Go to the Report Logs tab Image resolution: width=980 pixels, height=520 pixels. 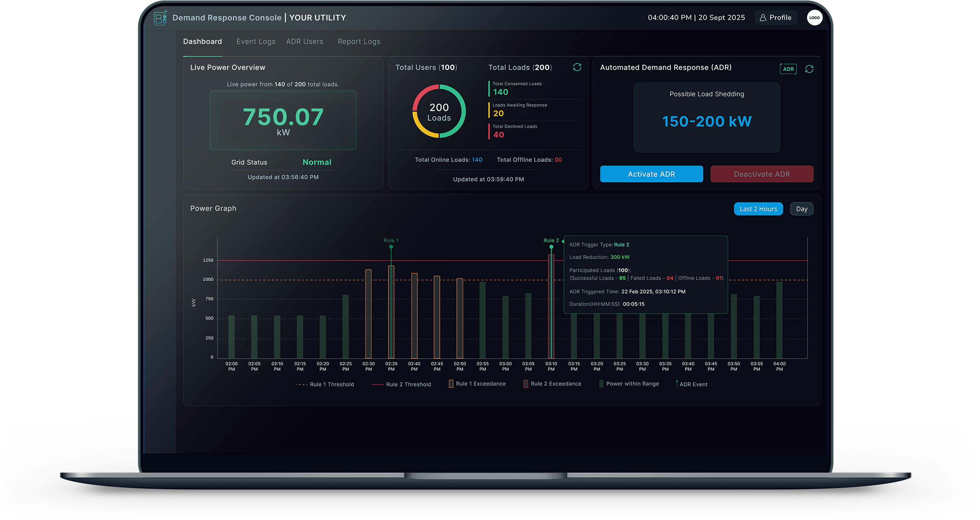359,42
